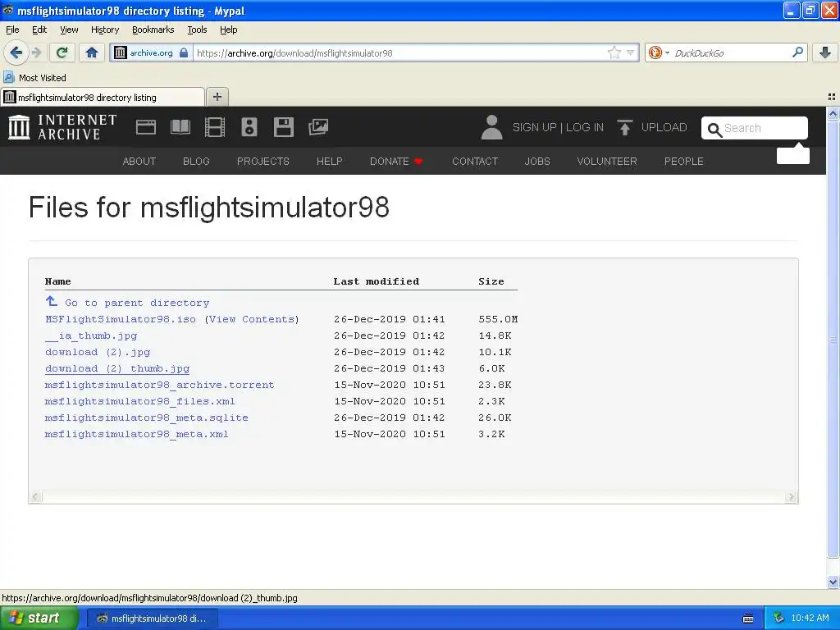Screen dimensions: 840x630
Task: Download MSFlightSimulator98.iso file
Action: [121, 319]
